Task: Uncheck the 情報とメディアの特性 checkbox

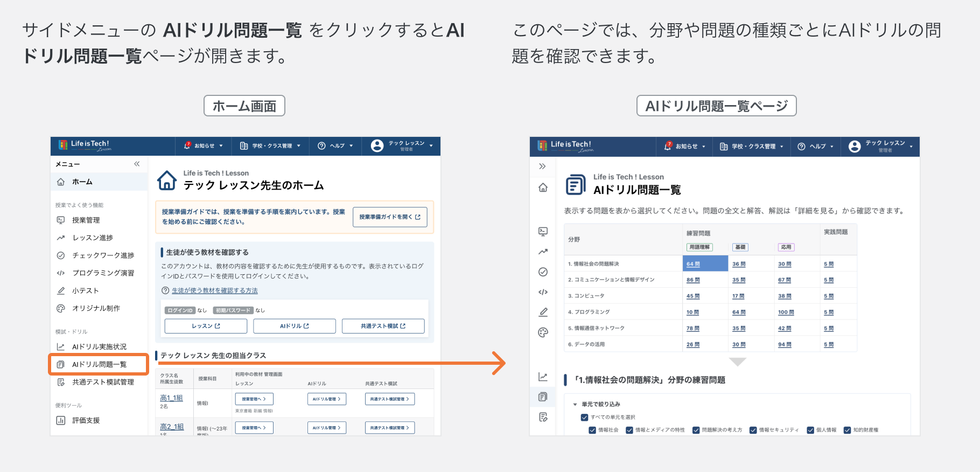Action: pyautogui.click(x=629, y=430)
